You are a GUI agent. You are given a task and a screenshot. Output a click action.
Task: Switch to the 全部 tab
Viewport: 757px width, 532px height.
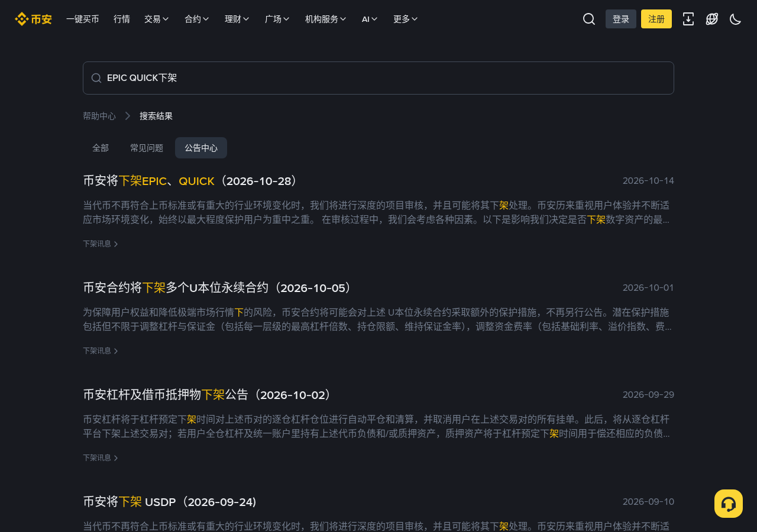(101, 148)
